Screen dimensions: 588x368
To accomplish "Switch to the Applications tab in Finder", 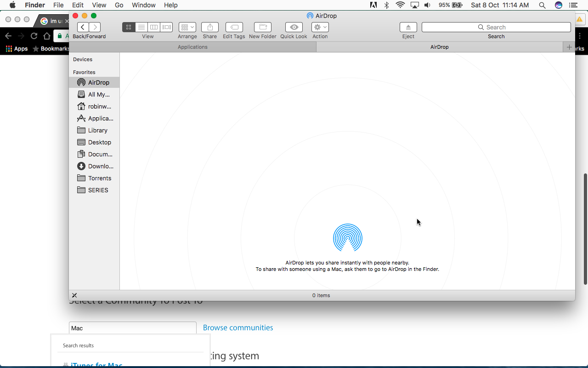I will [x=192, y=47].
